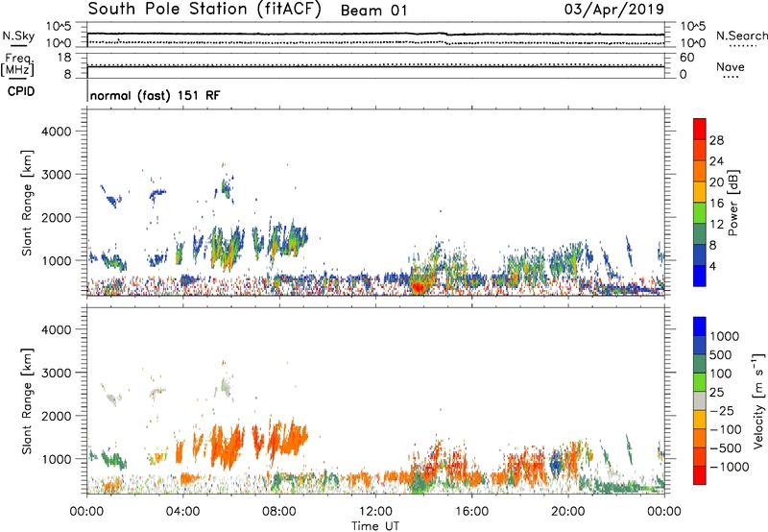This screenshot has width=768, height=532.
Task: Select the 16:00 time tick label
Action: click(x=471, y=512)
